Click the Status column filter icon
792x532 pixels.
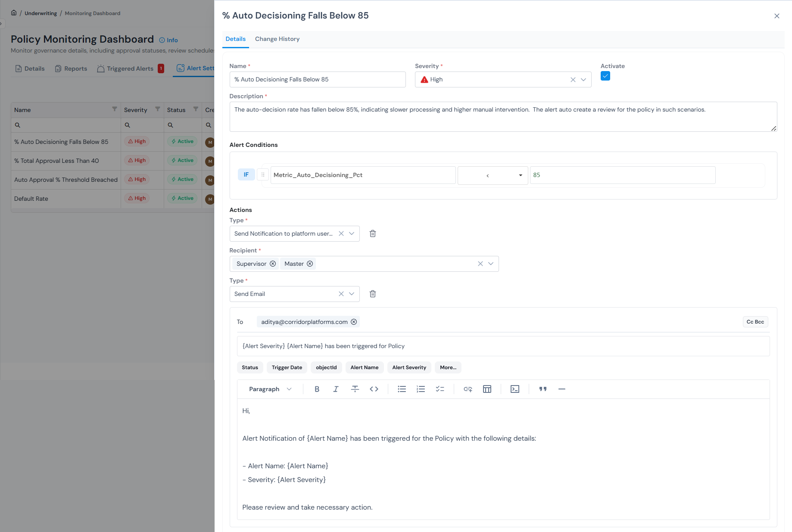tap(196, 109)
